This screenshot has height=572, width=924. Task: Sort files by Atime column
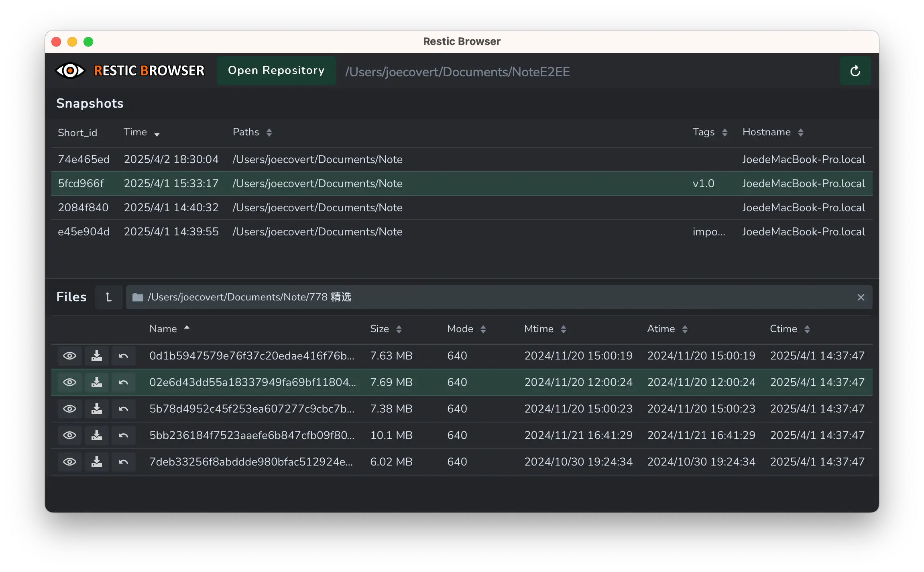click(667, 329)
